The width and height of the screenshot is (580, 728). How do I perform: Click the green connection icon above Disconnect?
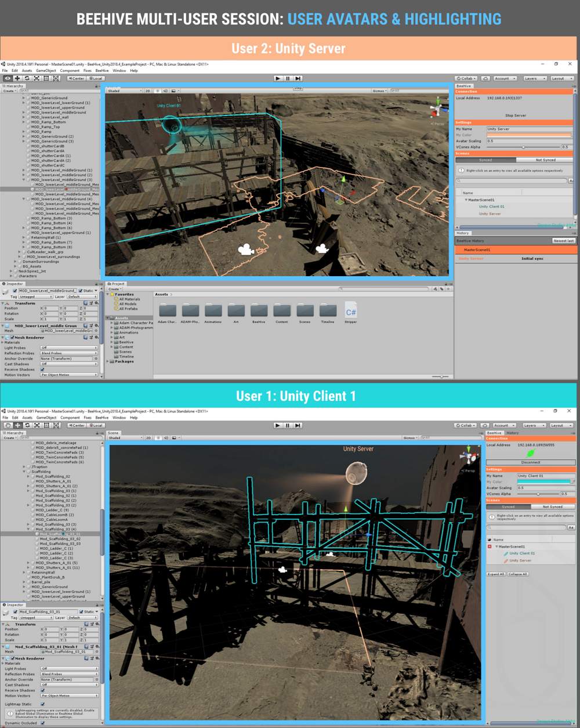pyautogui.click(x=531, y=454)
